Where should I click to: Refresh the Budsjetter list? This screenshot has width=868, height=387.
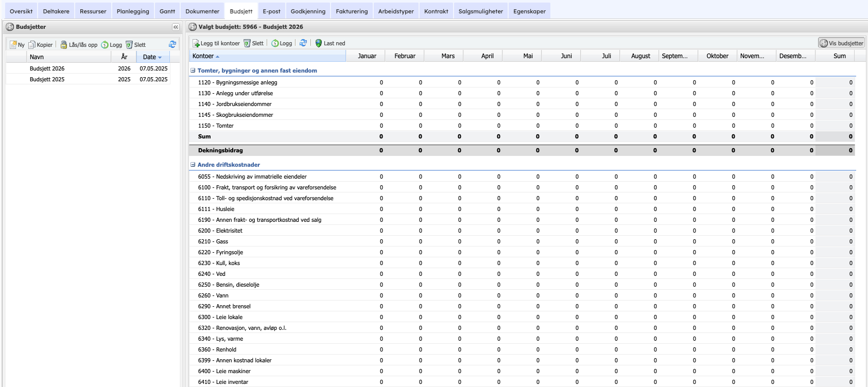(172, 45)
